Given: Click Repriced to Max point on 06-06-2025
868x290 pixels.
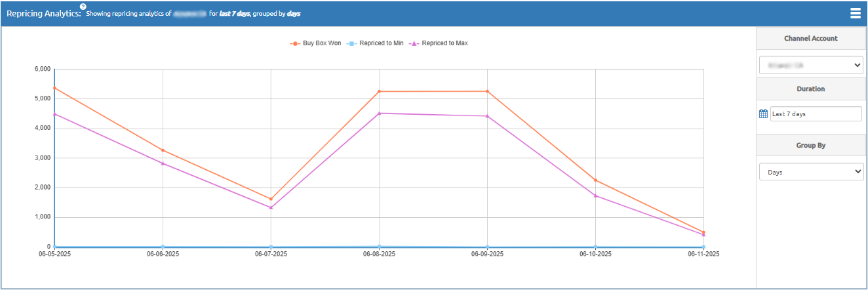Looking at the screenshot, I should [163, 163].
